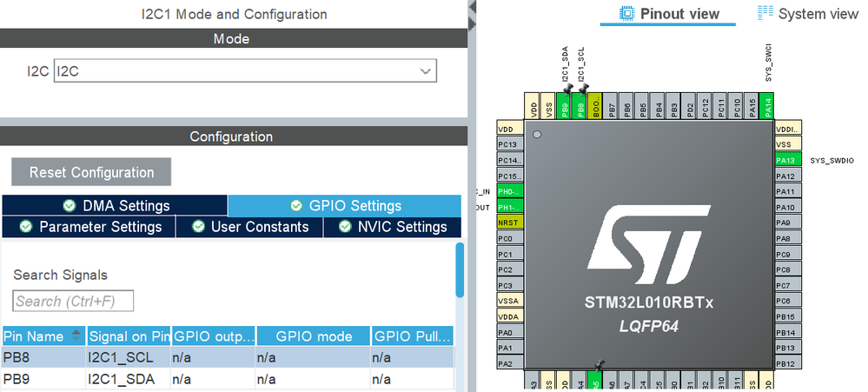The height and width of the screenshot is (392, 868).
Task: Click the PC11 pin on the chip
Action: click(x=721, y=106)
